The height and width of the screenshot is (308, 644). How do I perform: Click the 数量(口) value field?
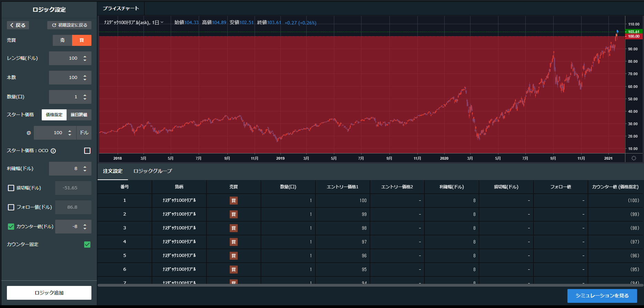[70, 97]
